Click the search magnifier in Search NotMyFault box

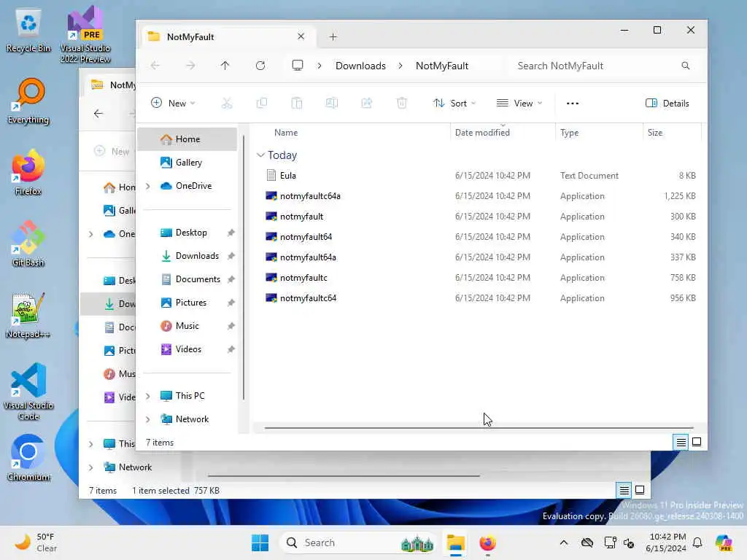pyautogui.click(x=685, y=66)
